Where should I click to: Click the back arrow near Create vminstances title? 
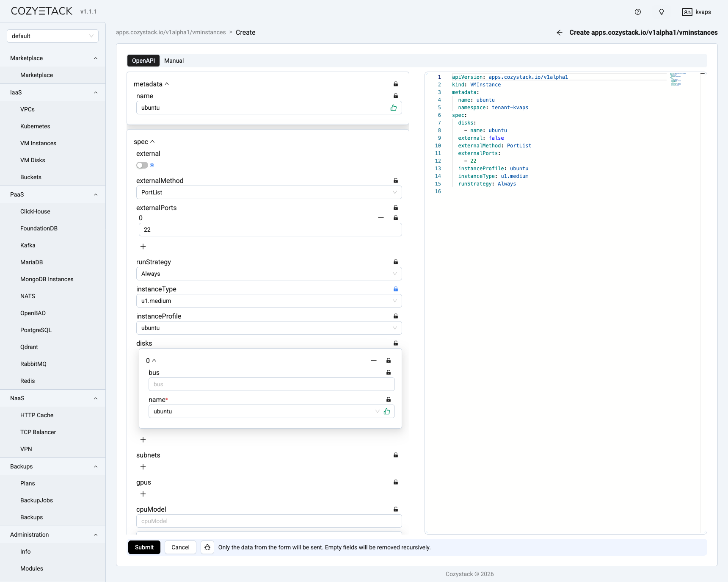coord(559,32)
